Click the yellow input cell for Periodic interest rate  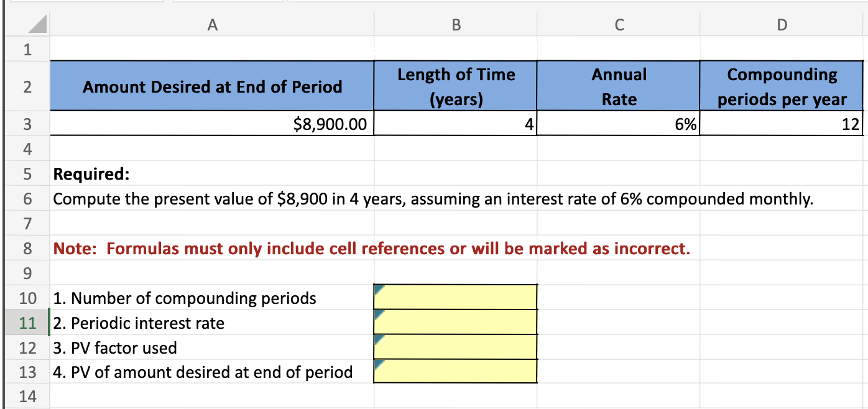point(455,323)
